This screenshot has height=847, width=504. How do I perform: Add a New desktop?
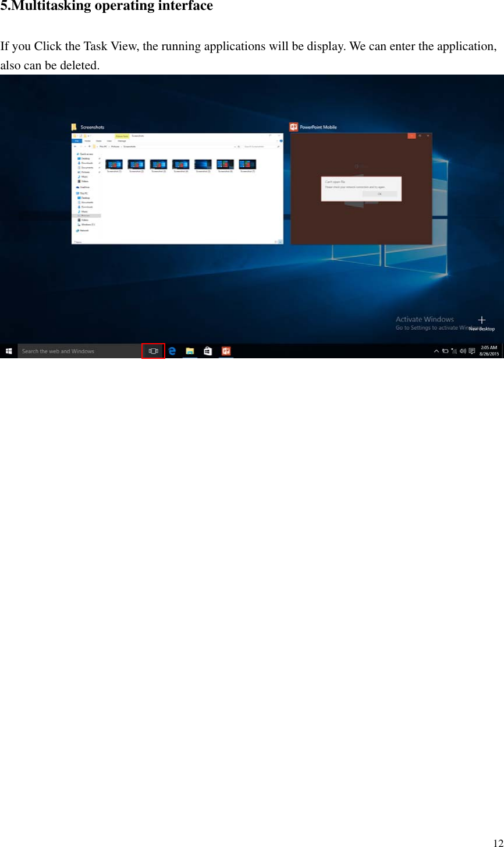pos(482,324)
